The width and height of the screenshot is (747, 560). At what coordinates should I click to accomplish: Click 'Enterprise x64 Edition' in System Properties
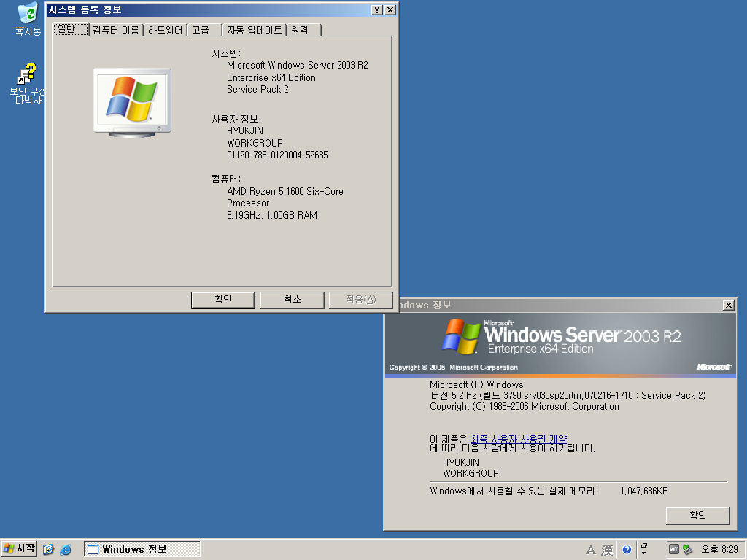click(x=271, y=77)
